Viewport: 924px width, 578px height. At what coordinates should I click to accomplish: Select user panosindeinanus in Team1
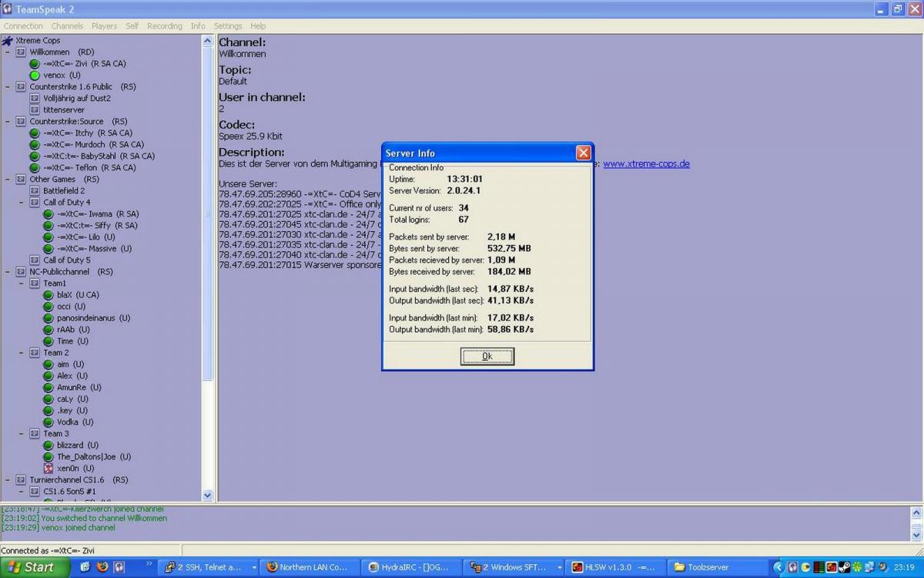(x=93, y=318)
